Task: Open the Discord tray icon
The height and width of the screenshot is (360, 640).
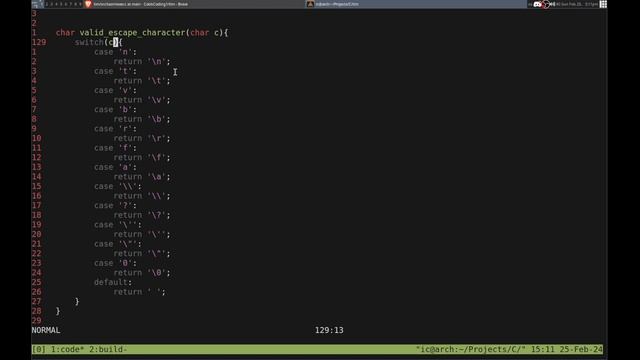Action: tap(537, 4)
